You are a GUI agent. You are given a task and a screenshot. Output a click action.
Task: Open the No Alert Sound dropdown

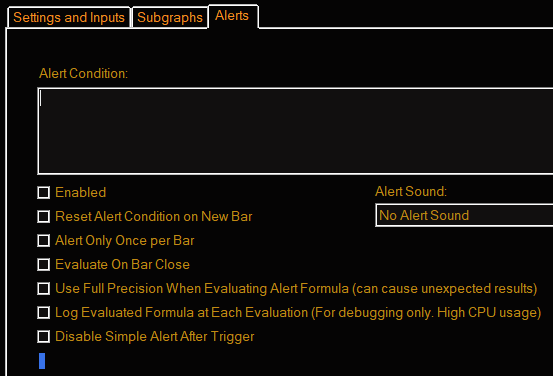464,215
